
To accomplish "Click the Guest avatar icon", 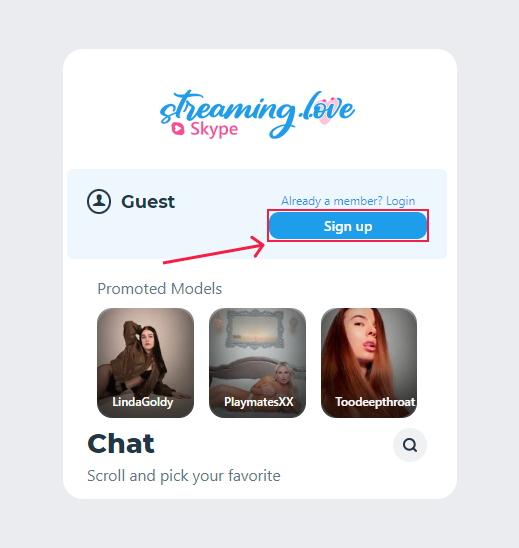I will 99,201.
